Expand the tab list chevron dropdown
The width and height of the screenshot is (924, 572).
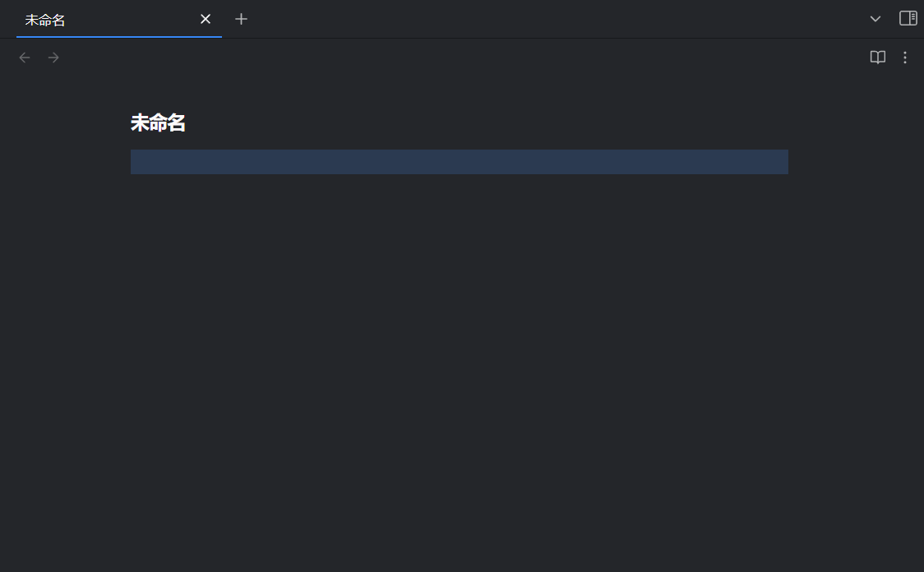(x=875, y=19)
